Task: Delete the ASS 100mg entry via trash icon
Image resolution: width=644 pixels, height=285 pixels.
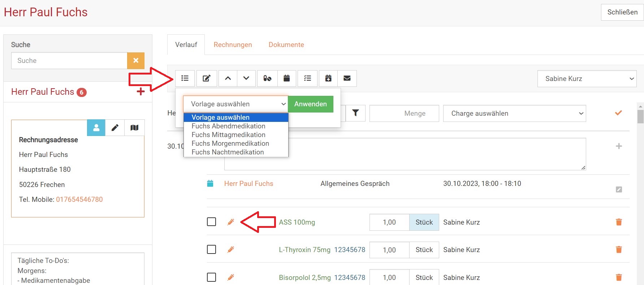Action: 619,222
